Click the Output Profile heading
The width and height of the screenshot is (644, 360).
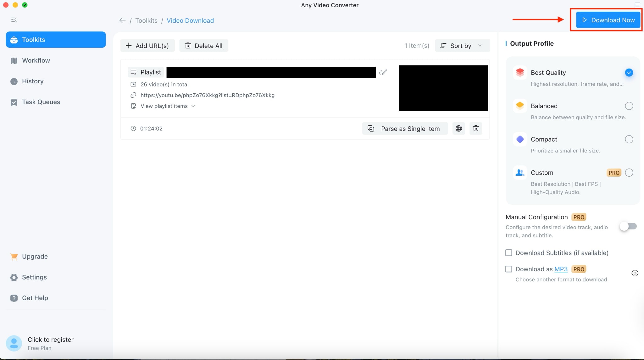[x=532, y=43]
